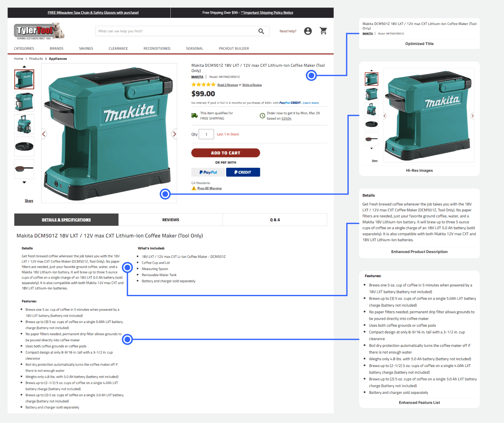504x423 pixels.
Task: Click the search magnifier icon
Action: pos(261,31)
